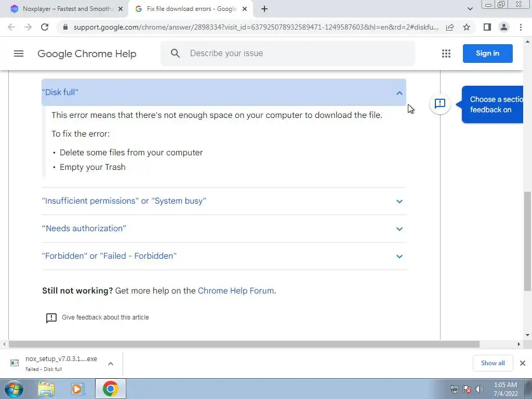Click Give feedback about this article
532x399 pixels.
pos(105,317)
